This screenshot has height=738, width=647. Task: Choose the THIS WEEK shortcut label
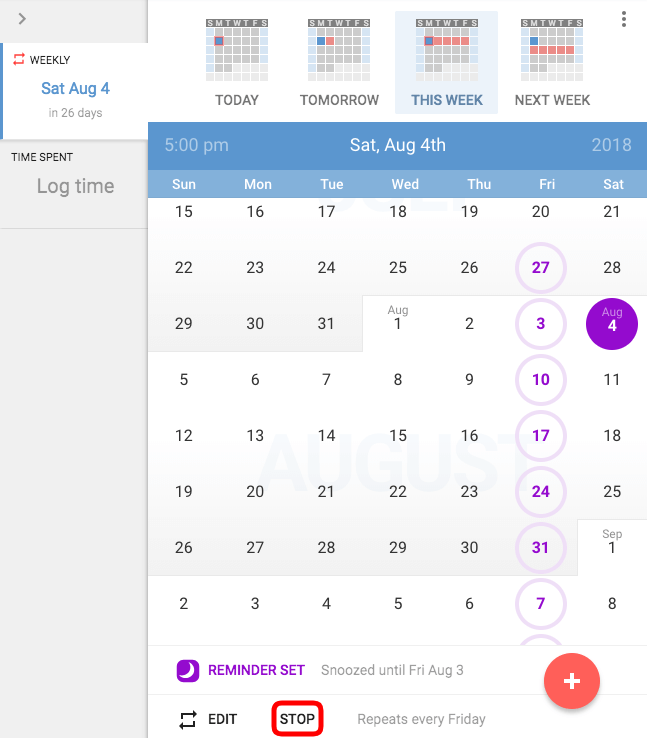pos(447,100)
